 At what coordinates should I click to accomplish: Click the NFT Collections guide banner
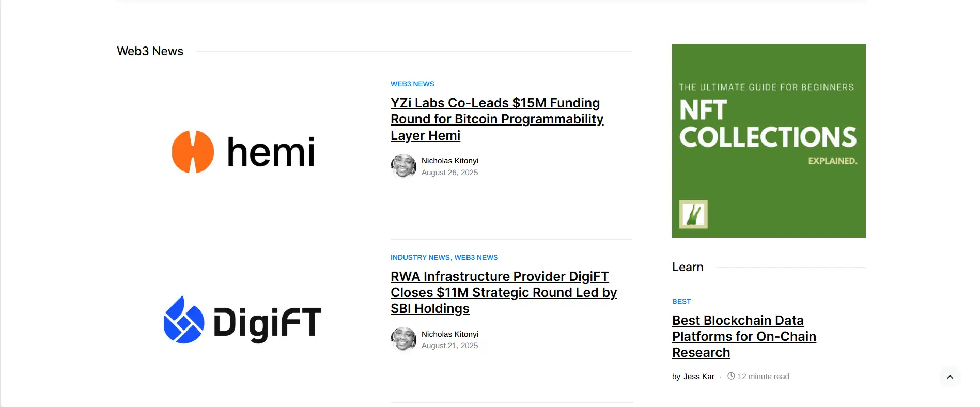(768, 140)
